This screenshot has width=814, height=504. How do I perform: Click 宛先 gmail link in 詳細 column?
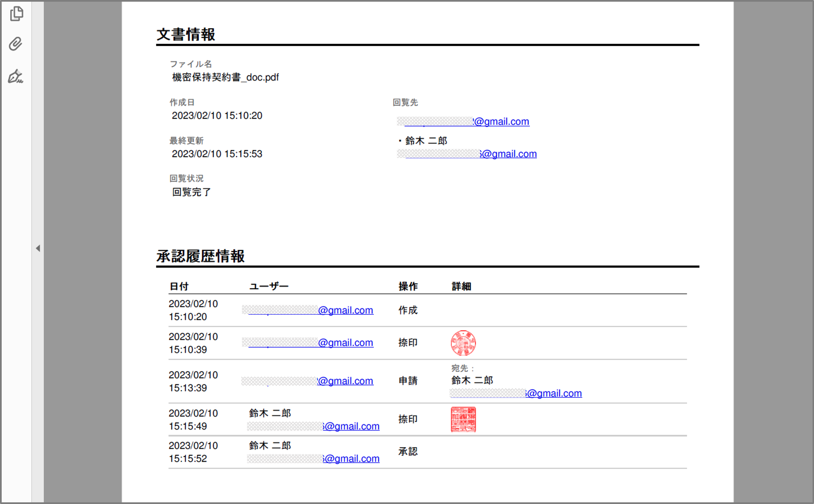554,393
